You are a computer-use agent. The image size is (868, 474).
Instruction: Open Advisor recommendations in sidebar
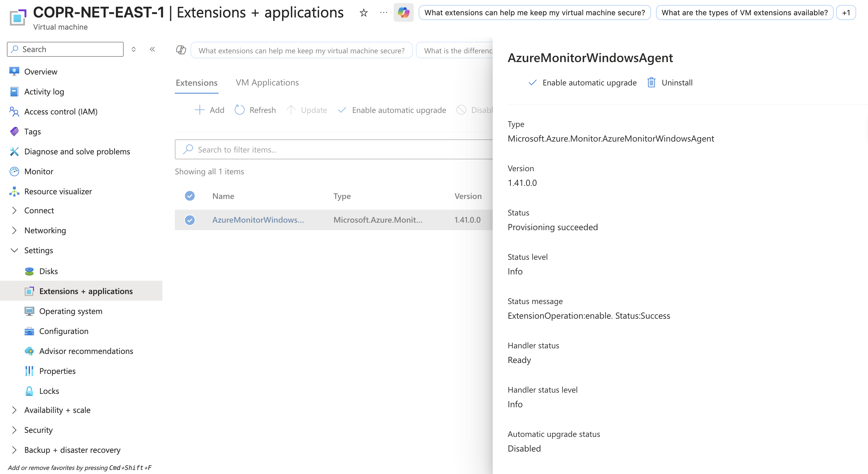[x=86, y=351]
